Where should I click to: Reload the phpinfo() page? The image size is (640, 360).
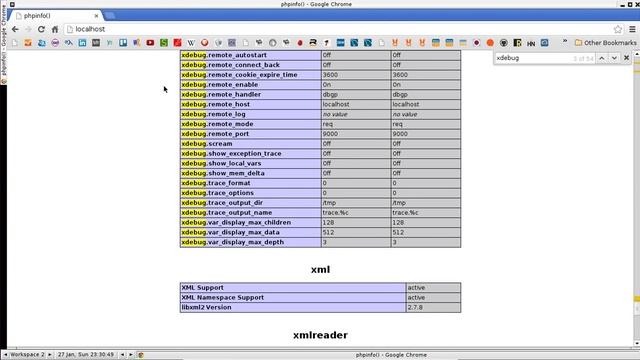pos(41,29)
